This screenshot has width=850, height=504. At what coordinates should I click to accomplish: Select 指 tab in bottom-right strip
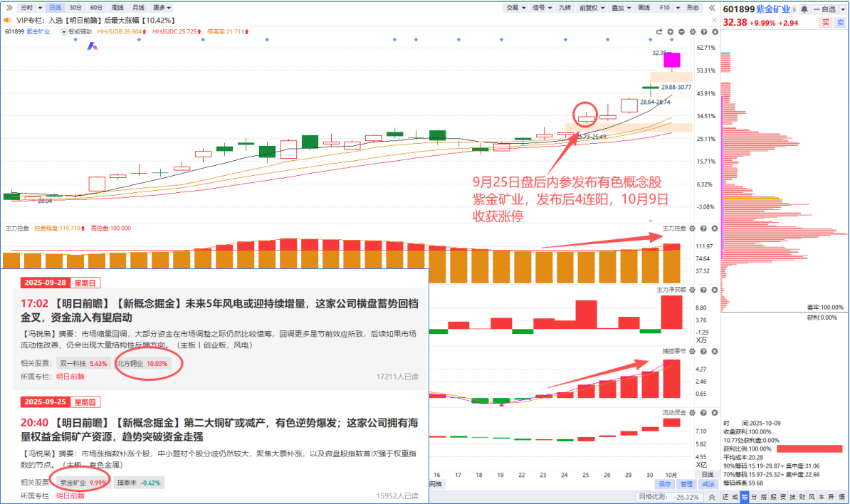(764, 497)
